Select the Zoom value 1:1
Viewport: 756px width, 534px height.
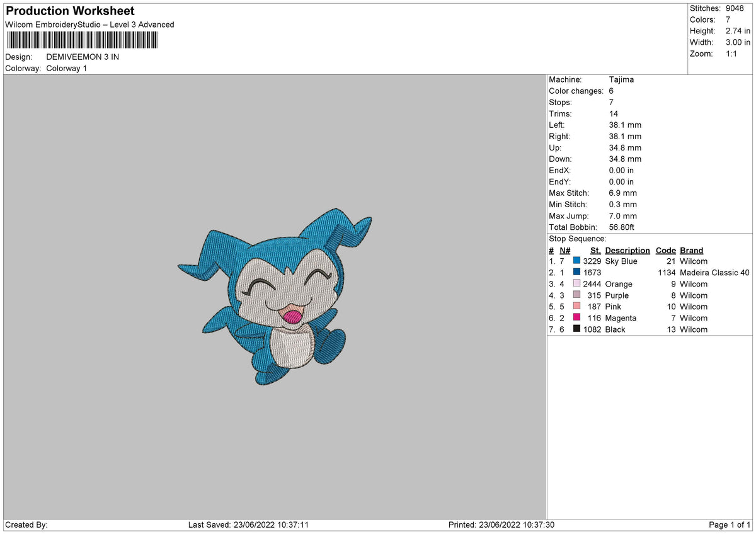[x=732, y=54]
